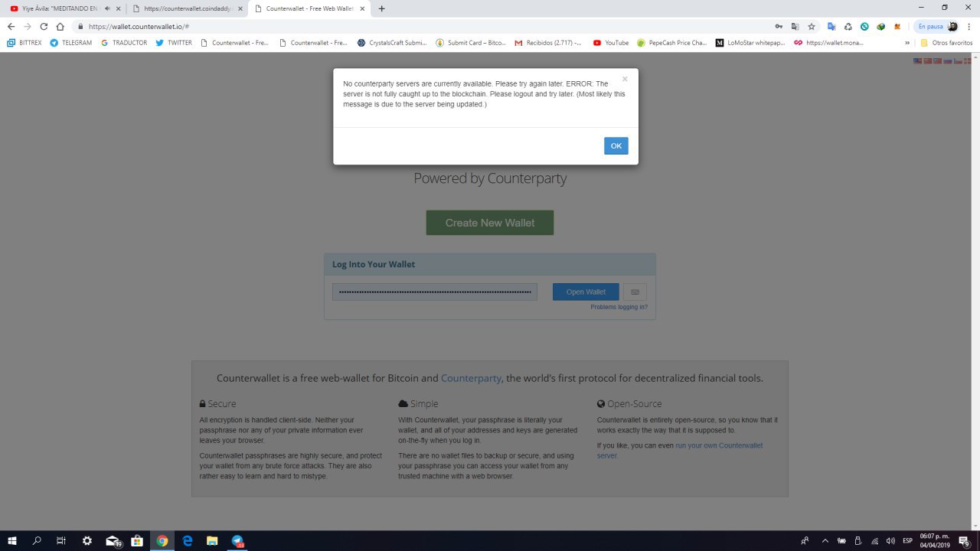Open File Explorer from the taskbar

212,540
